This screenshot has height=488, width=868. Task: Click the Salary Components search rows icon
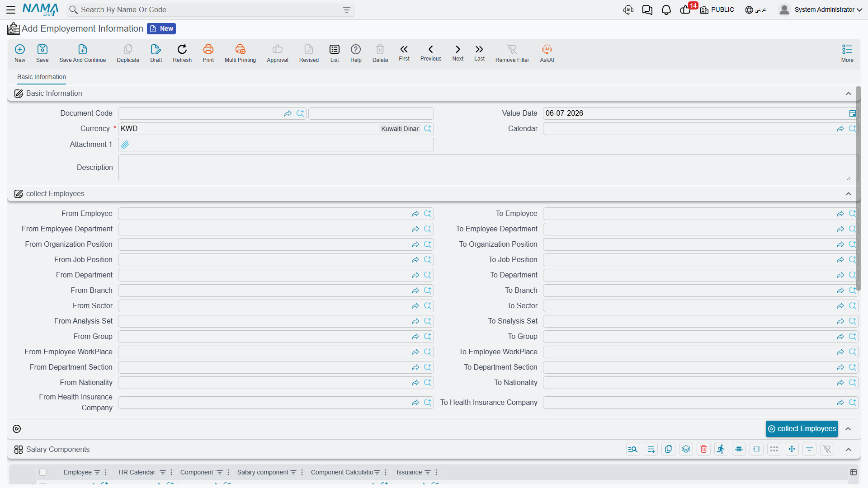tap(633, 449)
